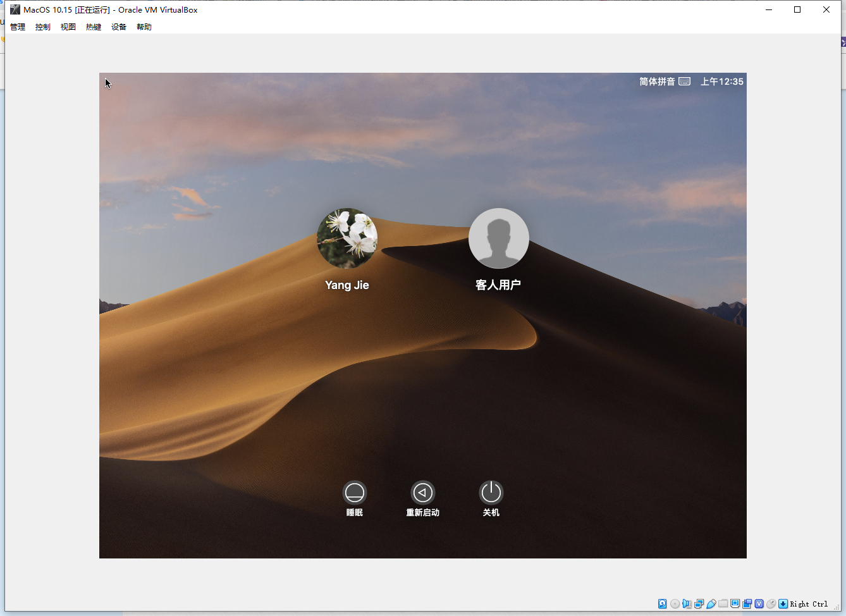Click the network adapter status icon
846x616 pixels.
click(x=699, y=604)
